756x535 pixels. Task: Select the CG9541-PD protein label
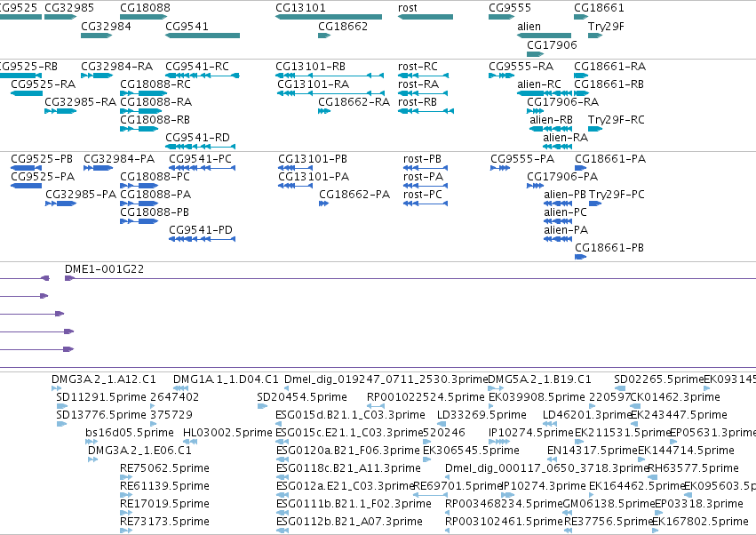[x=201, y=229]
